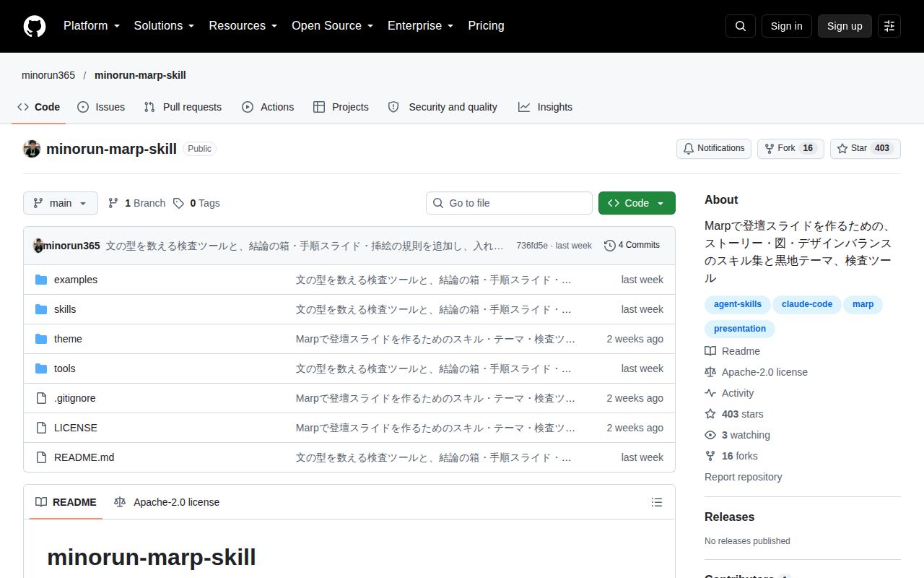Click the Sign in button
The height and width of the screenshot is (578, 924).
786,26
